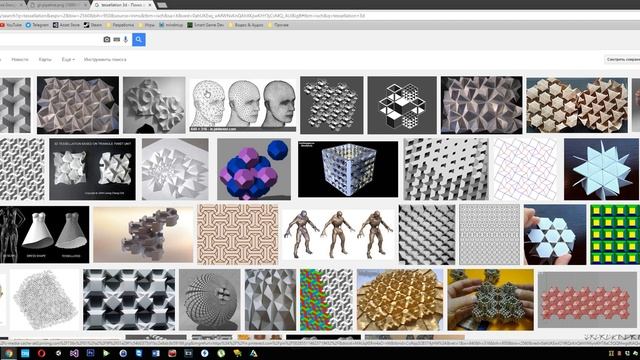Open the beige and brown star origami pair image
This screenshot has width=640, height=360.
click(577, 105)
